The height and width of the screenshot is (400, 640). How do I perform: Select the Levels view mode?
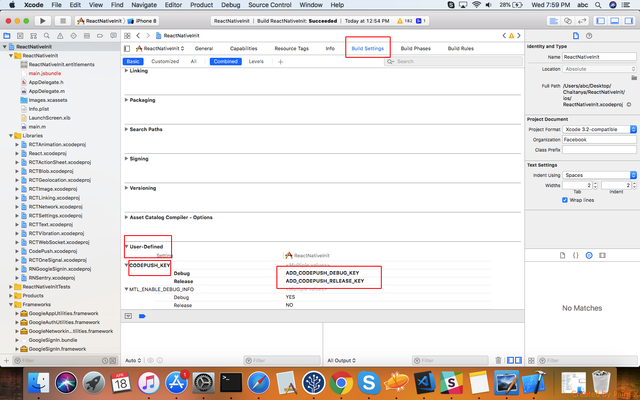pyautogui.click(x=256, y=61)
